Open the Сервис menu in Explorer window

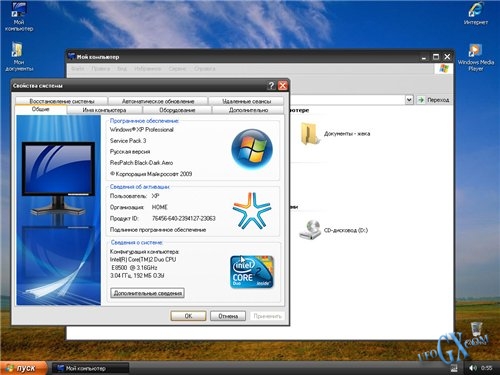[x=177, y=69]
